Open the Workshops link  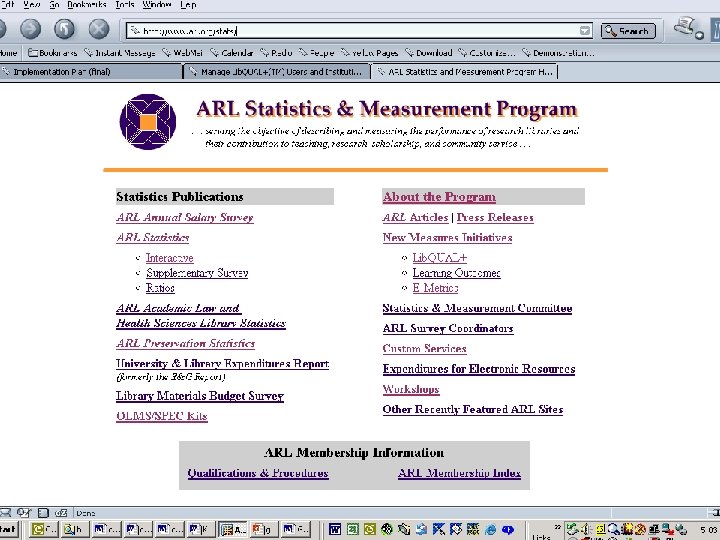click(x=411, y=389)
